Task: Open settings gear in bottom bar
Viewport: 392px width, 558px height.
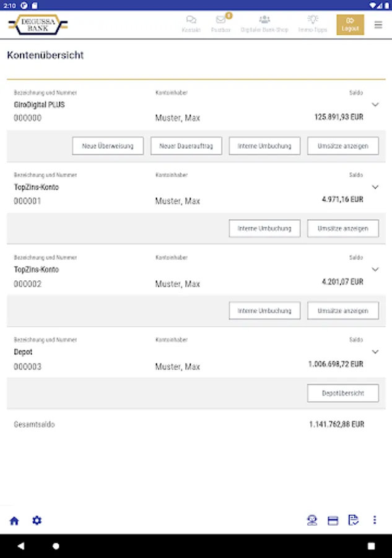Action: 37,520
